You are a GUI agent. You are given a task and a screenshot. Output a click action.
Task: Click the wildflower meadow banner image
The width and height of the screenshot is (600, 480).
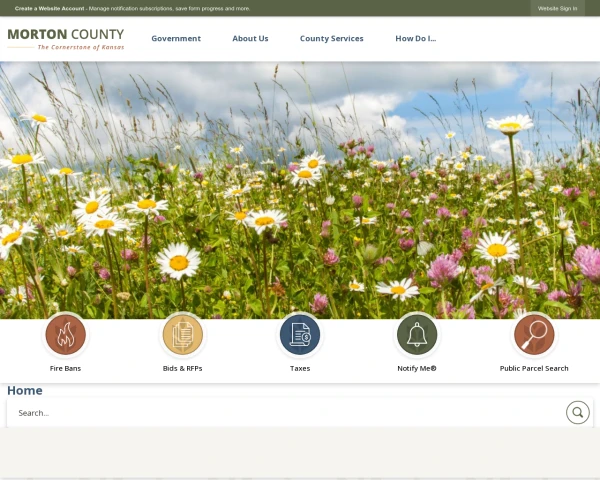coord(300,188)
